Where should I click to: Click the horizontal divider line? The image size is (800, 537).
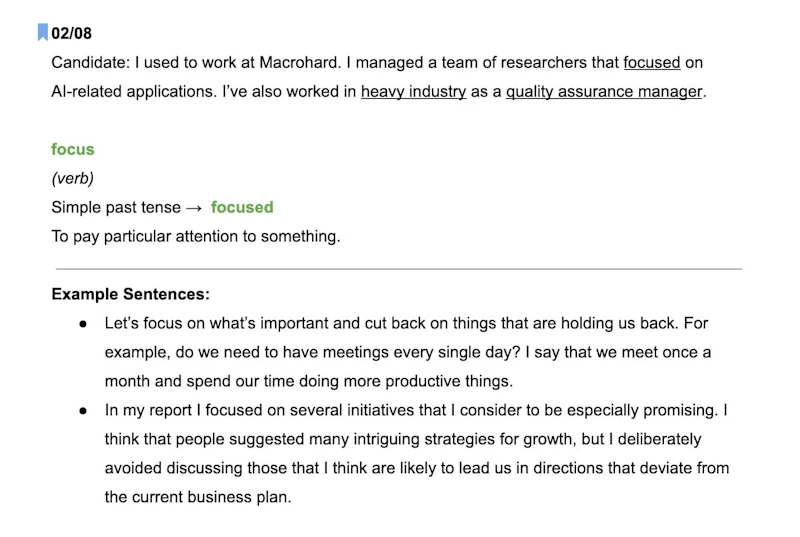[x=398, y=269]
